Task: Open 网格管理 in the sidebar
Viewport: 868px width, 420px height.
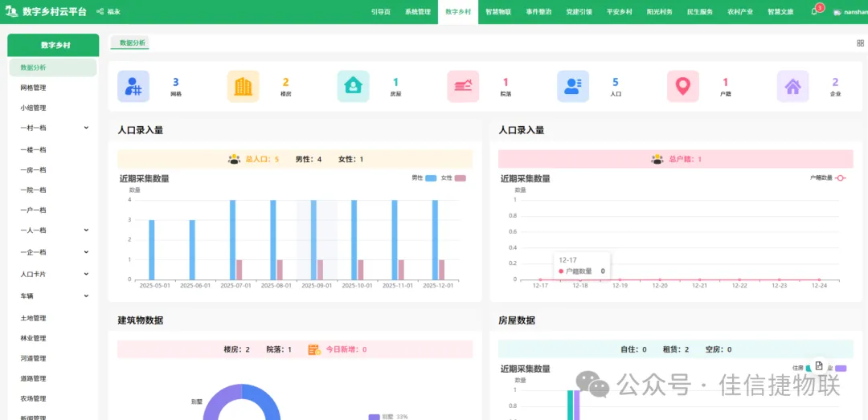Action: pyautogui.click(x=53, y=88)
